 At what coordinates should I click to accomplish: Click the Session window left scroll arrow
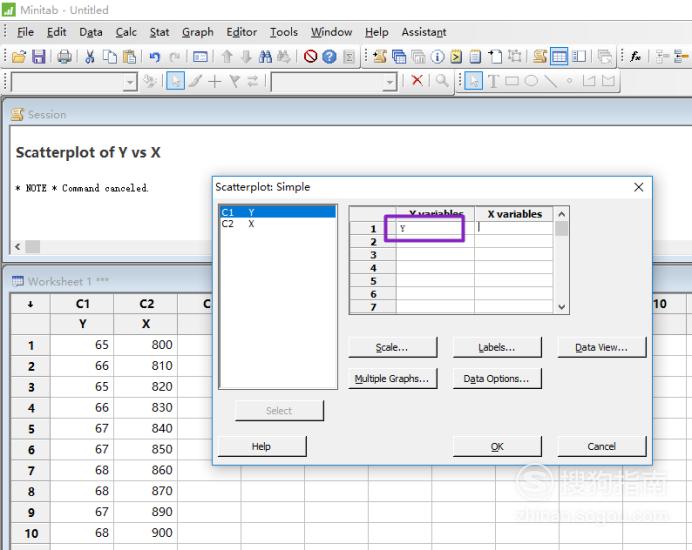click(18, 246)
